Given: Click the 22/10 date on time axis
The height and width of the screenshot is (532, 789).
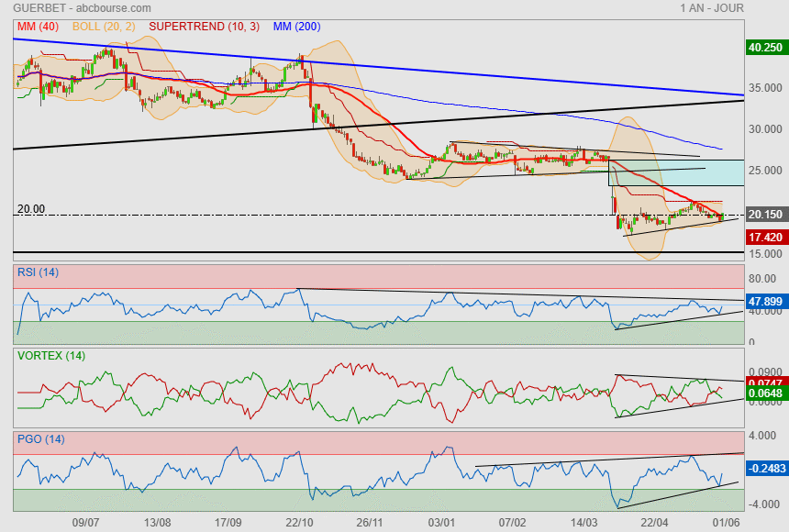Looking at the screenshot, I should pyautogui.click(x=299, y=522).
